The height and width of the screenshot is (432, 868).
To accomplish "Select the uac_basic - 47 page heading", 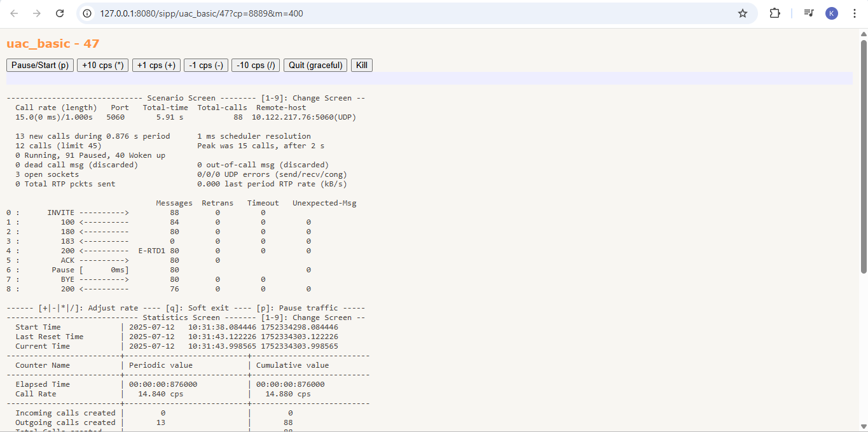I will coord(52,43).
